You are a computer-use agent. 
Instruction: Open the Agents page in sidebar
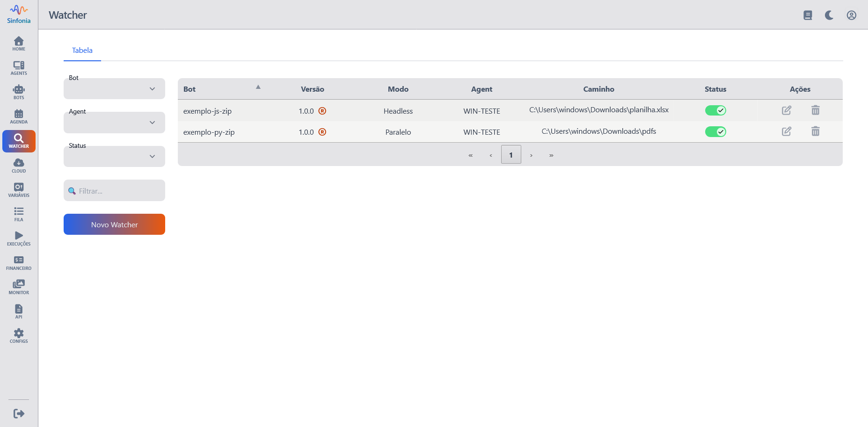tap(19, 68)
